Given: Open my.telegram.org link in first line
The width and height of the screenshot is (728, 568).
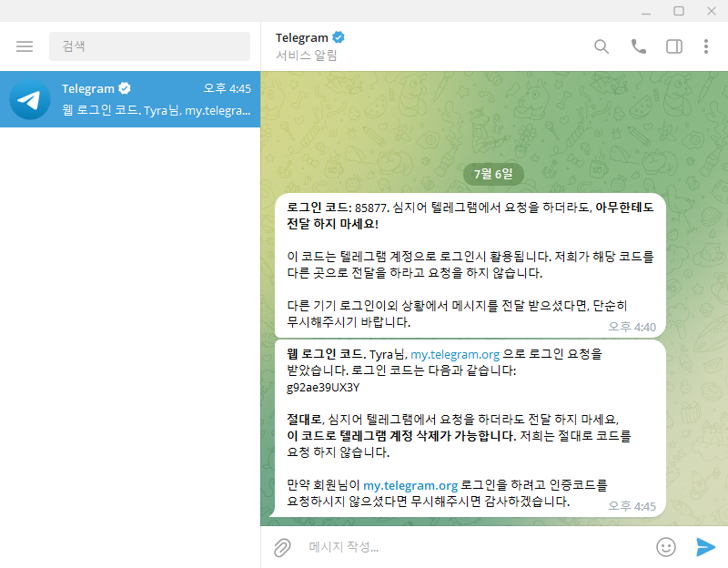Looking at the screenshot, I should (455, 354).
